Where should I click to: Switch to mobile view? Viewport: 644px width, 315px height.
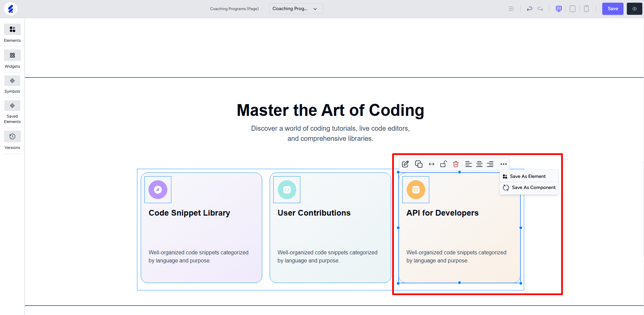(586, 9)
